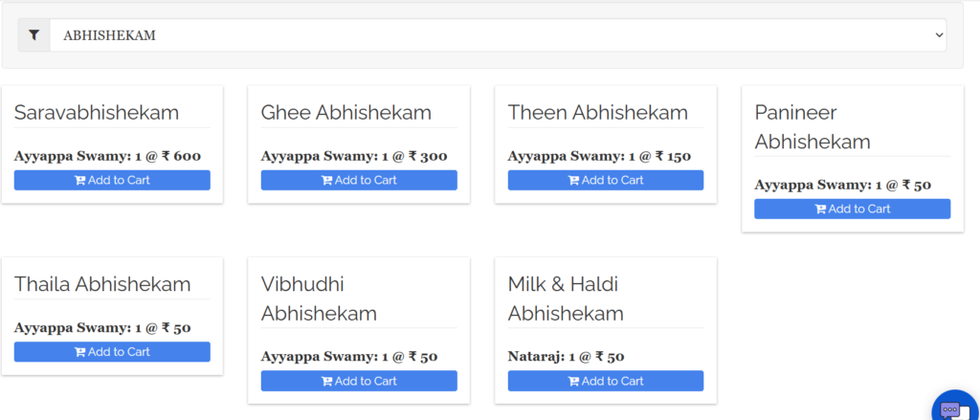Click Nataraj price text ₹ 50
The width and height of the screenshot is (980, 420).
click(610, 357)
